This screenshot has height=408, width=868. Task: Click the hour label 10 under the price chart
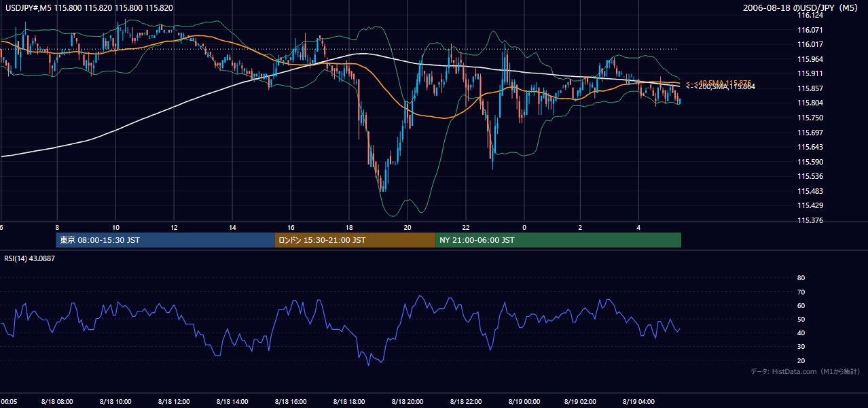coord(115,227)
